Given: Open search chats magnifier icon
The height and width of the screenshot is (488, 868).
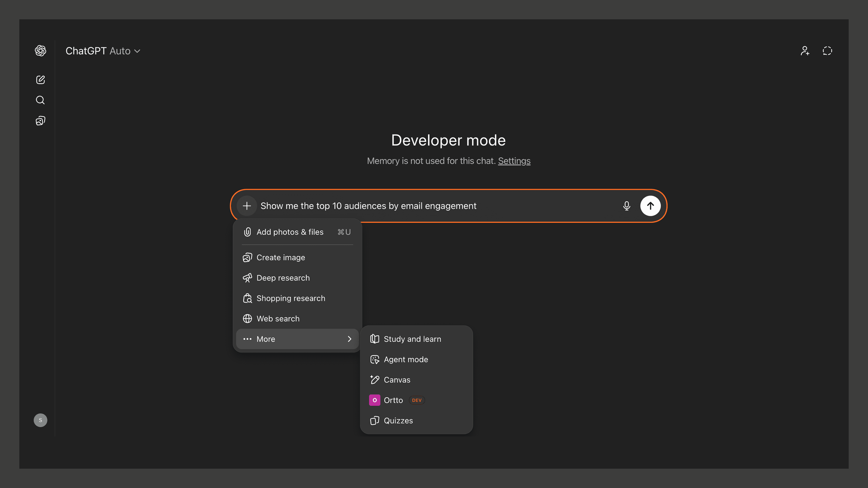Looking at the screenshot, I should coord(40,100).
